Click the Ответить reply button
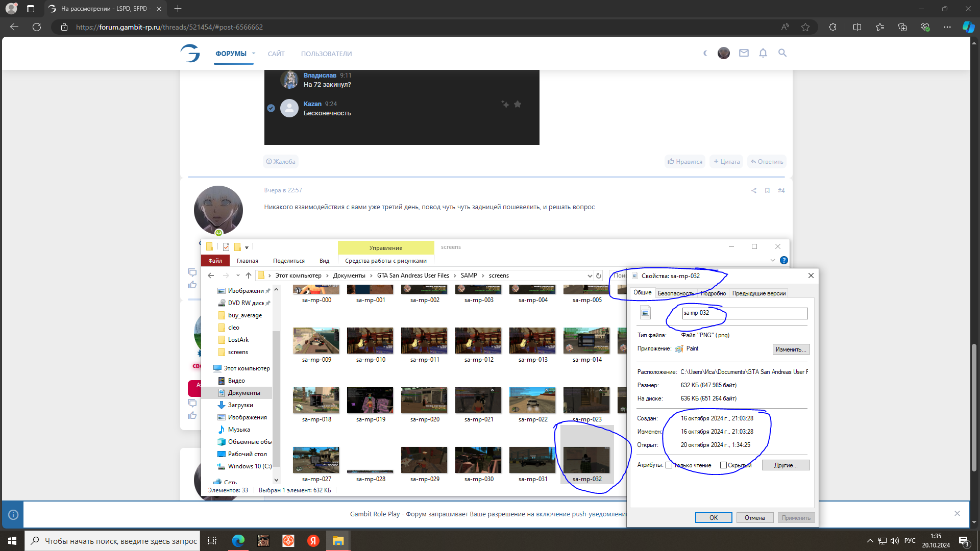 click(767, 162)
